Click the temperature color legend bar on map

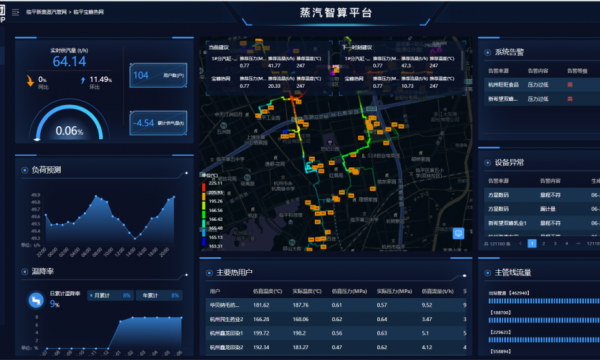[204, 214]
